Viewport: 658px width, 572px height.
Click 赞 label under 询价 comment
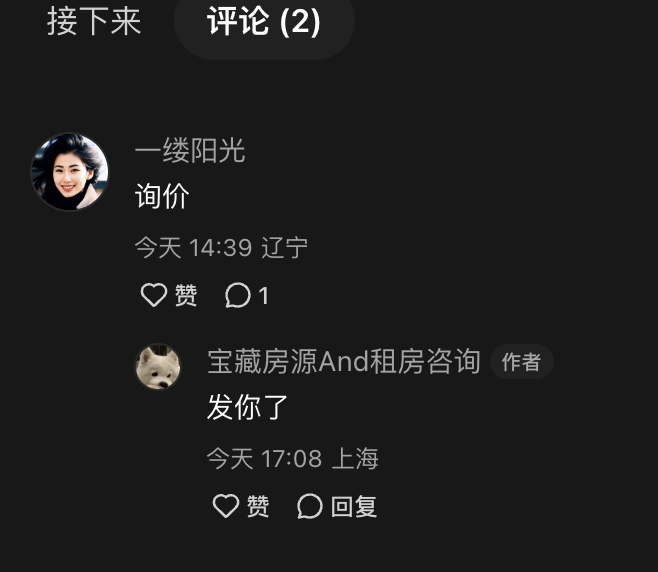pos(185,295)
